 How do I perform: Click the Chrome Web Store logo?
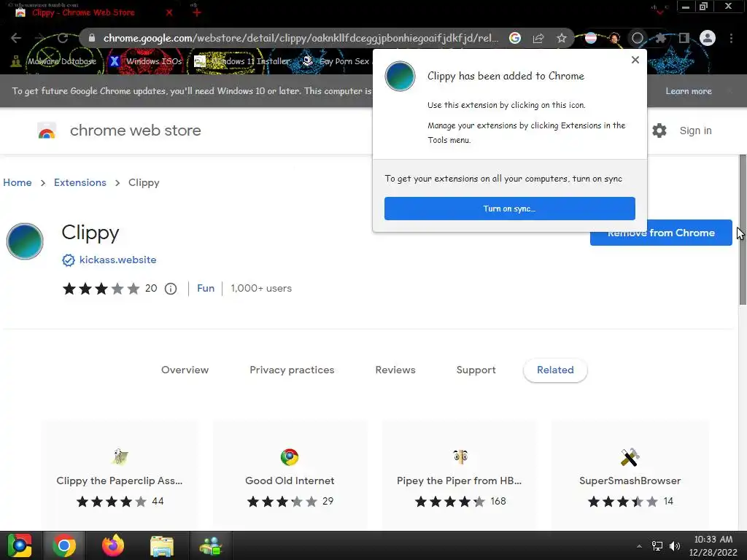pyautogui.click(x=47, y=131)
